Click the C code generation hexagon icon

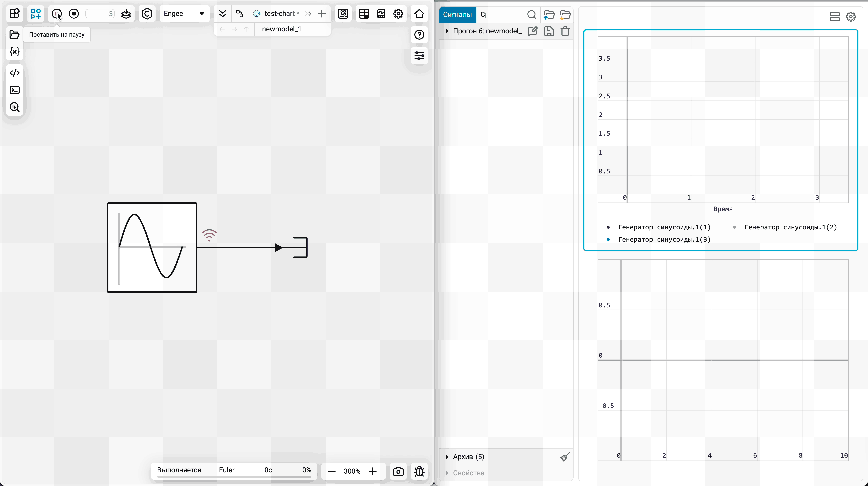147,14
